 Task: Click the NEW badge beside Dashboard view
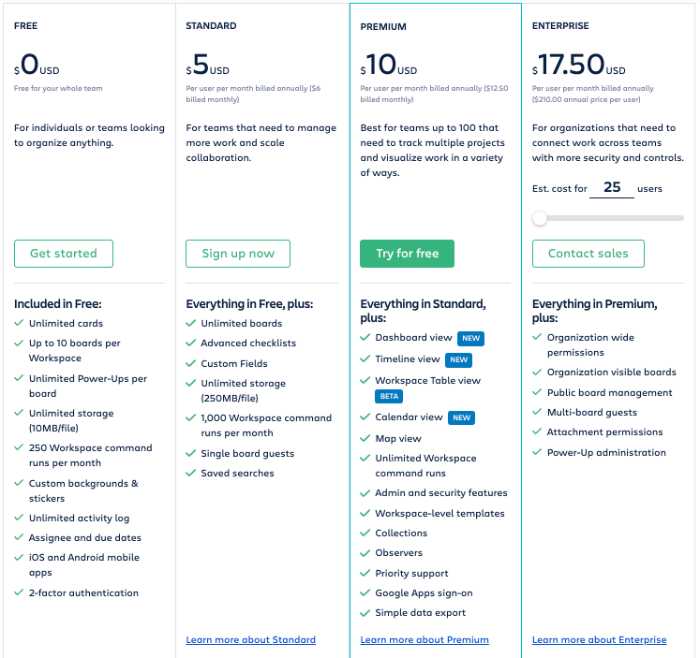[471, 338]
